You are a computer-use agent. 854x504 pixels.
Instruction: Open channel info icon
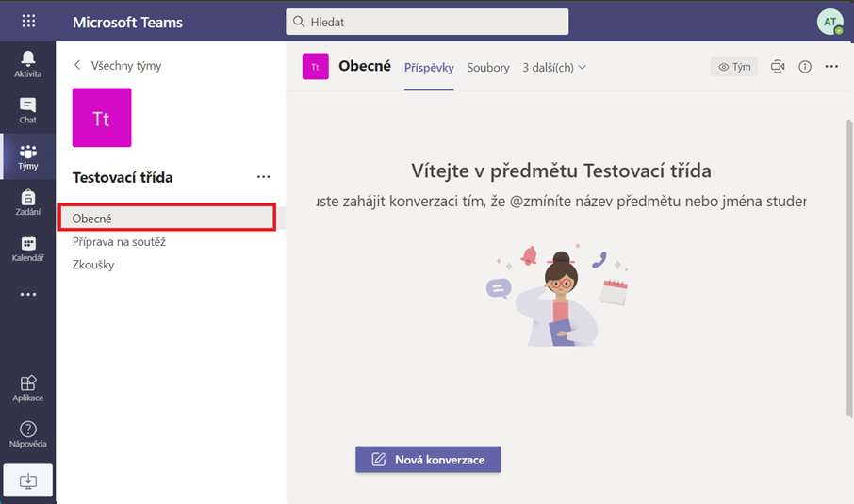(x=804, y=67)
